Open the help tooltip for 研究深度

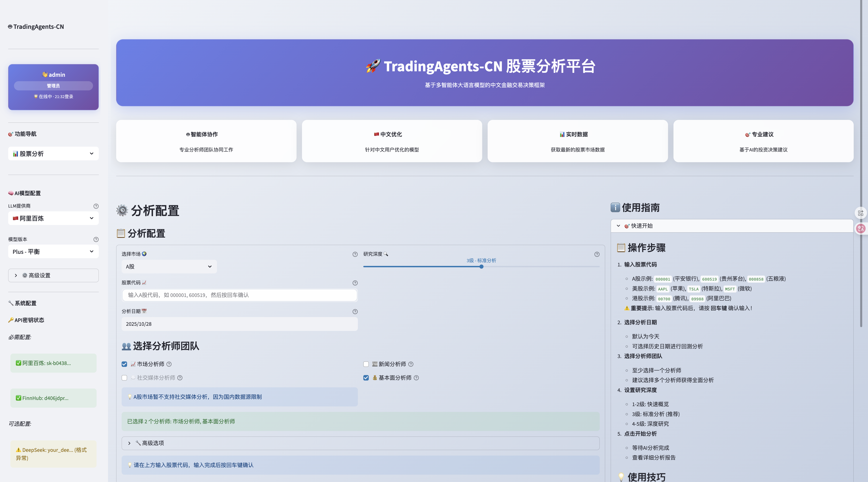[x=597, y=254]
